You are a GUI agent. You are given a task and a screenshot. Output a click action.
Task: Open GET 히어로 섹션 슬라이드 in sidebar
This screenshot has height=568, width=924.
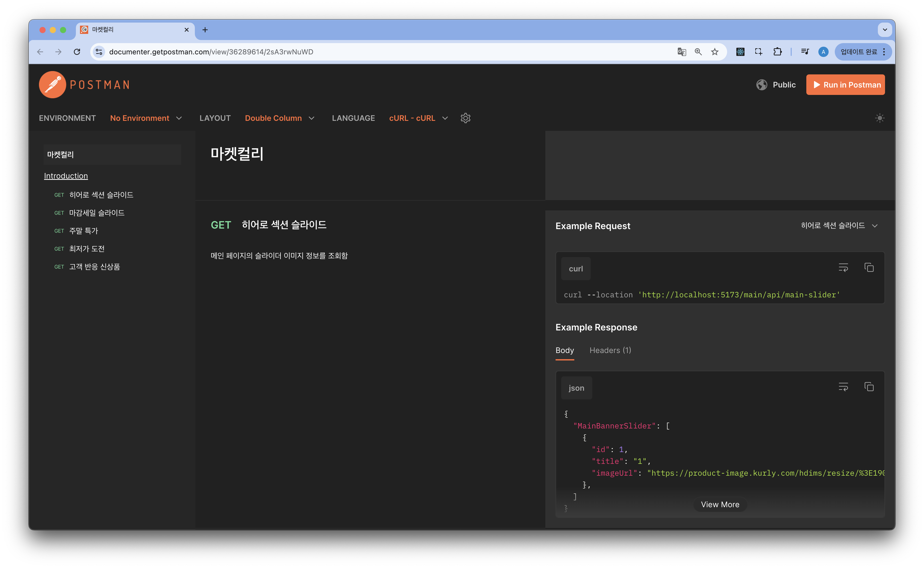(x=94, y=194)
